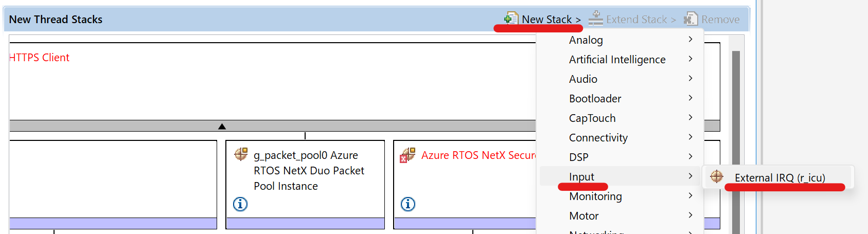The height and width of the screenshot is (234, 868).
Task: Expand the Monitoring submenu arrow
Action: (690, 195)
